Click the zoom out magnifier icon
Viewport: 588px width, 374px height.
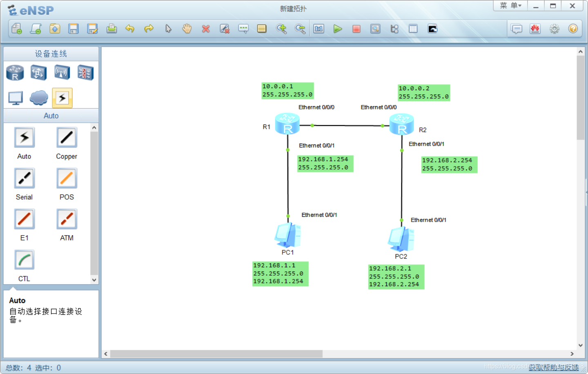(x=300, y=29)
